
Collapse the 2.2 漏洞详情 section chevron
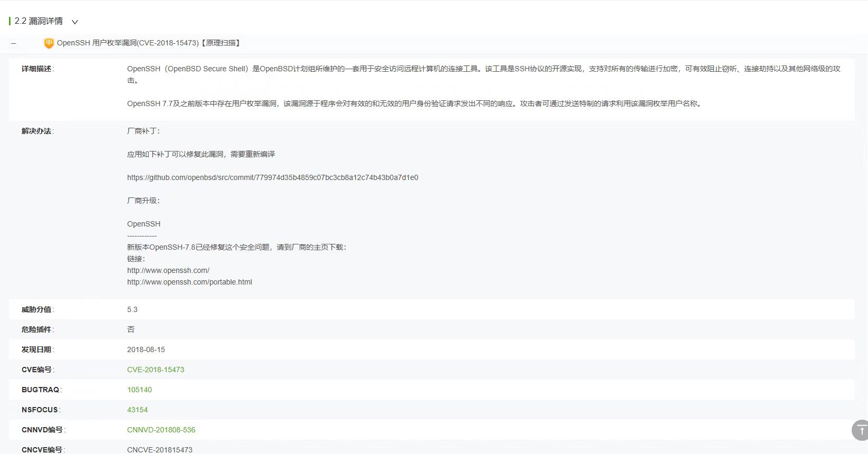pos(75,22)
